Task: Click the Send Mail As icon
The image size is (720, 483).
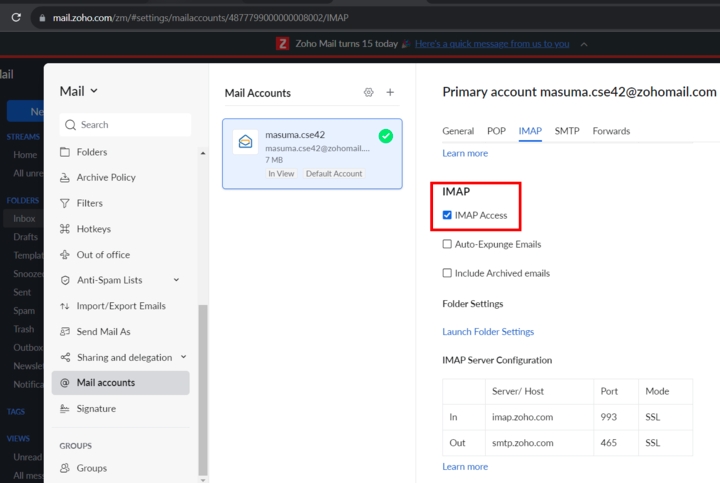Action: point(65,332)
